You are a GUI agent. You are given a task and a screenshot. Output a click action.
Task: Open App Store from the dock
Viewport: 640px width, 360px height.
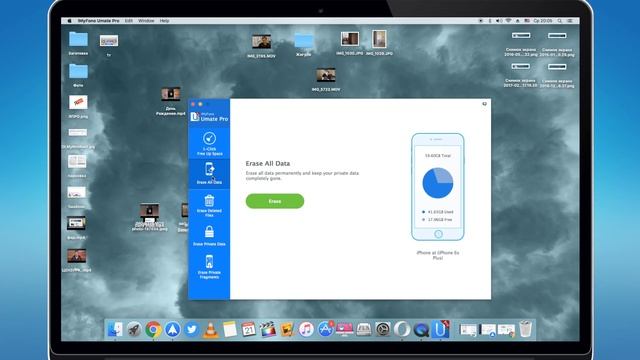[325, 329]
